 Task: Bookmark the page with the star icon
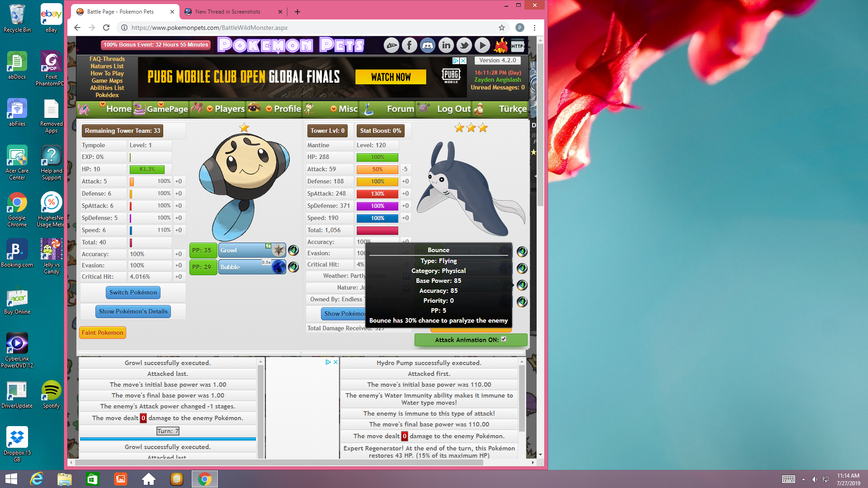(501, 28)
